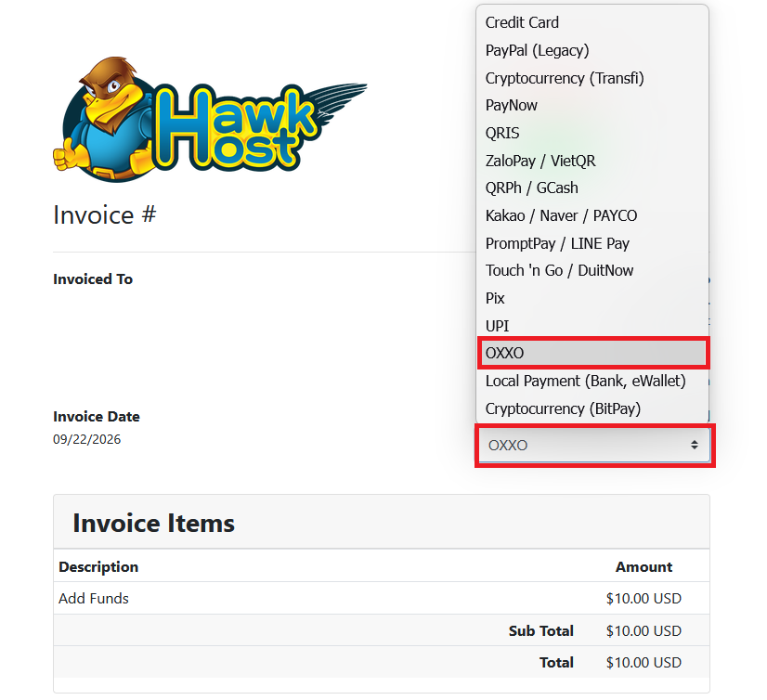
Task: Open the payment method dropdown showing OXXO
Action: pyautogui.click(x=594, y=445)
